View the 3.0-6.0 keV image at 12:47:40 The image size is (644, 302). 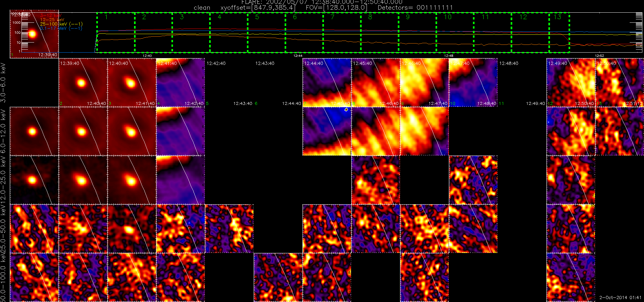(x=473, y=82)
